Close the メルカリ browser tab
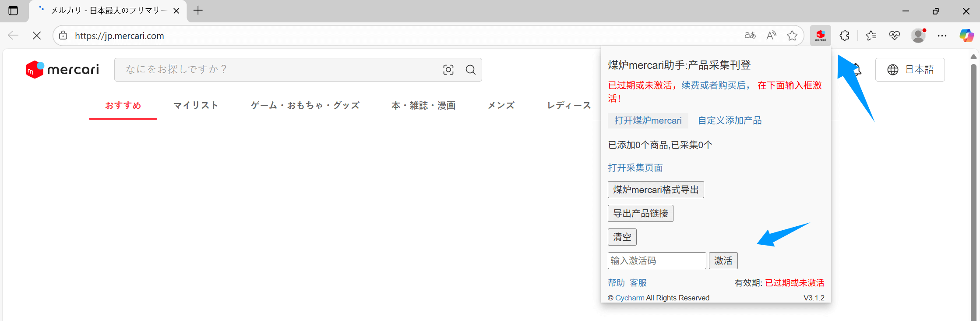The image size is (980, 321). point(176,11)
